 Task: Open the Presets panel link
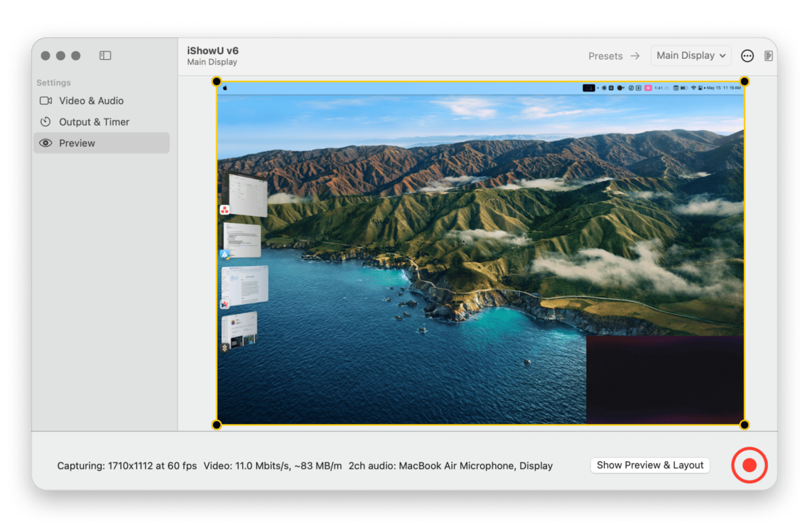coord(606,56)
